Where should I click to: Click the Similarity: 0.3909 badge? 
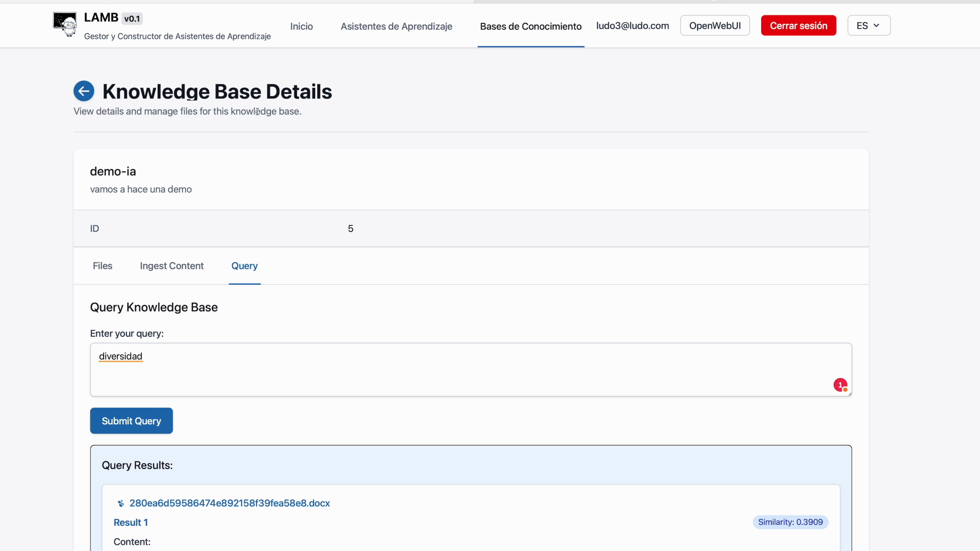coord(790,522)
